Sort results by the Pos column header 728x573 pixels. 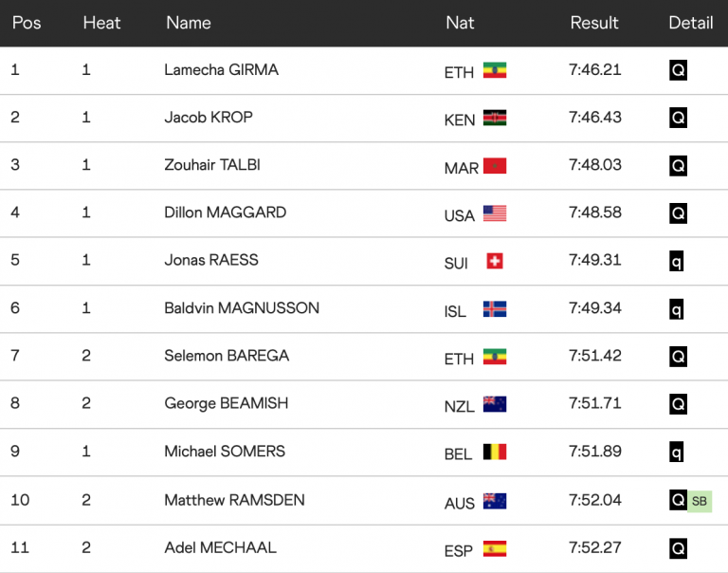[27, 23]
